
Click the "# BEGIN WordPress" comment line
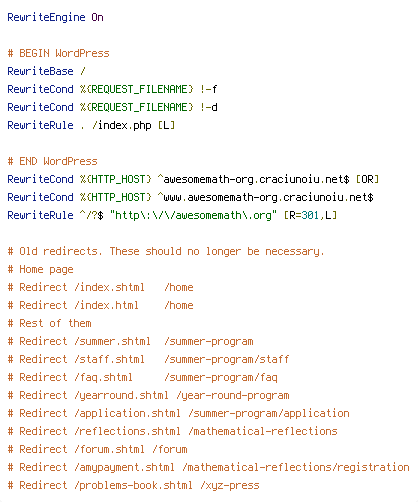pyautogui.click(x=58, y=53)
